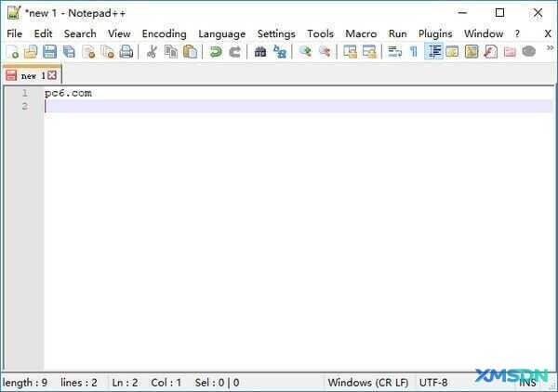Toggle synchronized horizontal scrolling icon
Viewport: 558px width, 392px height.
click(369, 52)
